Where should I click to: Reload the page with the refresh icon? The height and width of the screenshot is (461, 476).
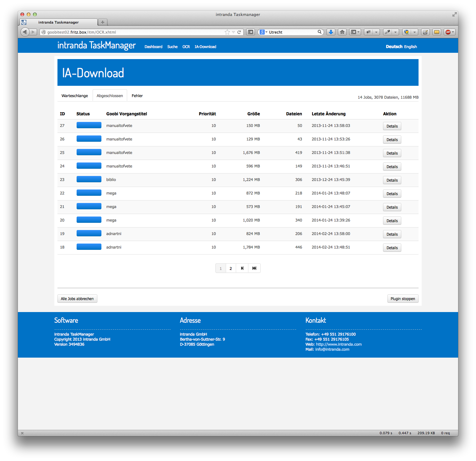point(239,32)
